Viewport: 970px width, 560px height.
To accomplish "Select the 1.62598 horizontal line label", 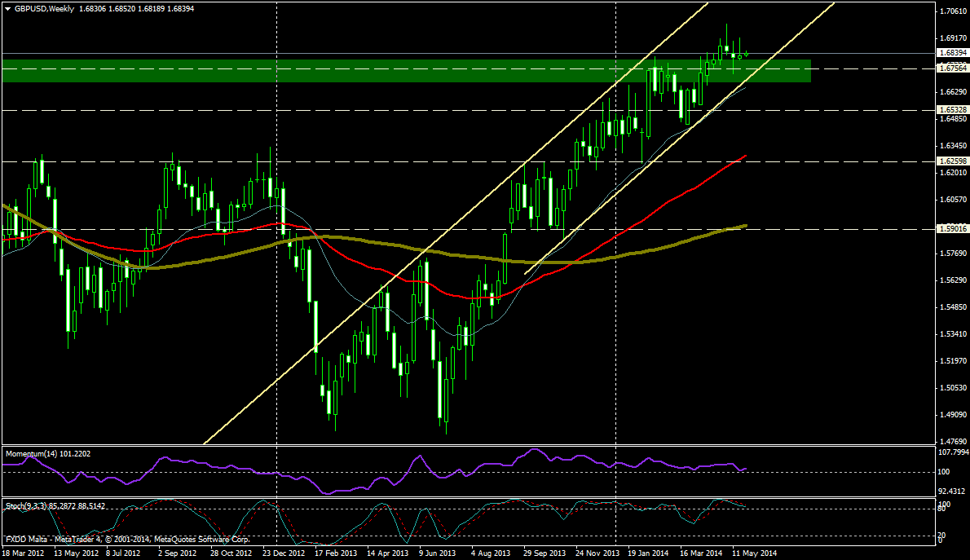I will click(952, 161).
